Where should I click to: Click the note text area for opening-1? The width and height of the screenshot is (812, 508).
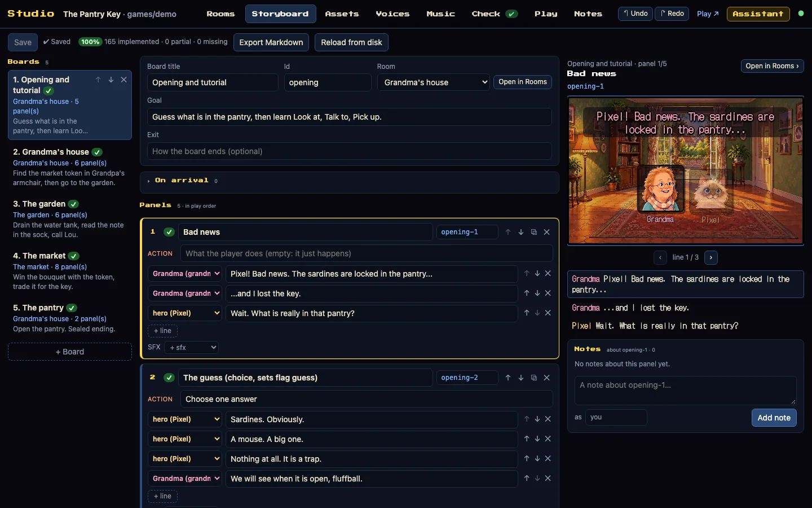pos(685,391)
